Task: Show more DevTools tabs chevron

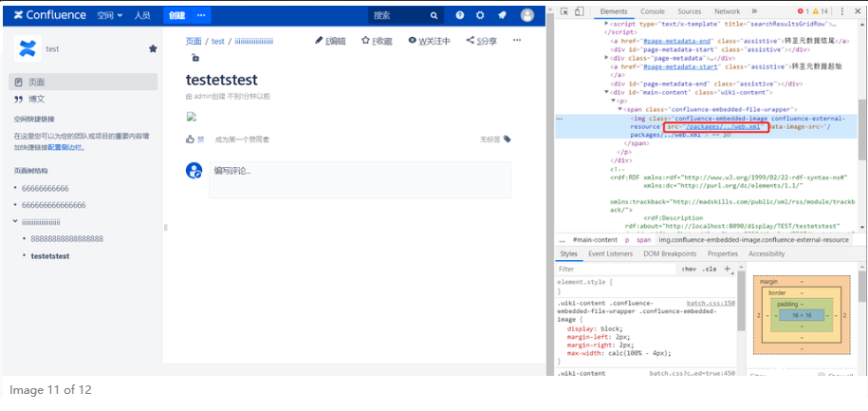Action: (754, 11)
